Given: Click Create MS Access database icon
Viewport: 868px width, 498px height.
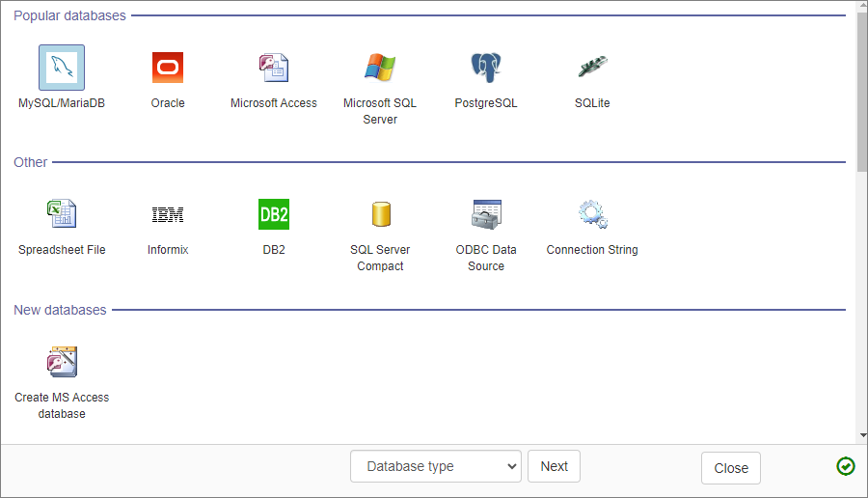Looking at the screenshot, I should pyautogui.click(x=62, y=362).
